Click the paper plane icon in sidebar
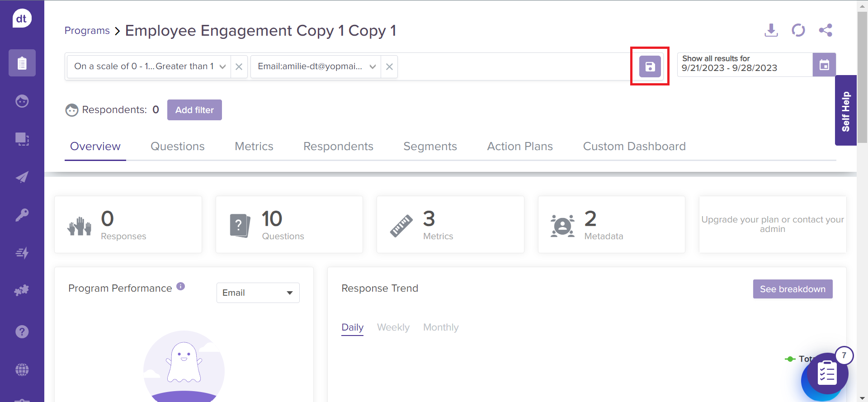 tap(22, 177)
